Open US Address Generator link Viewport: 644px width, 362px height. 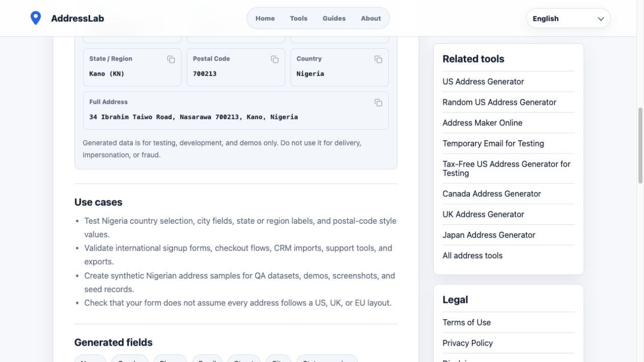tap(483, 81)
